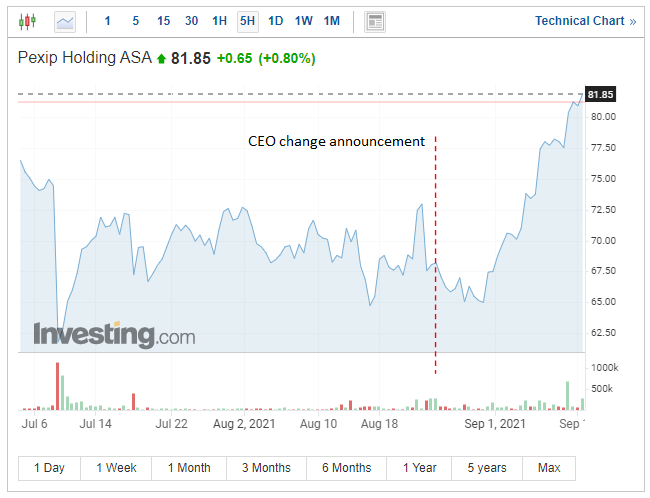Show the 1 Month range
The height and width of the screenshot is (498, 650).
coord(189,468)
